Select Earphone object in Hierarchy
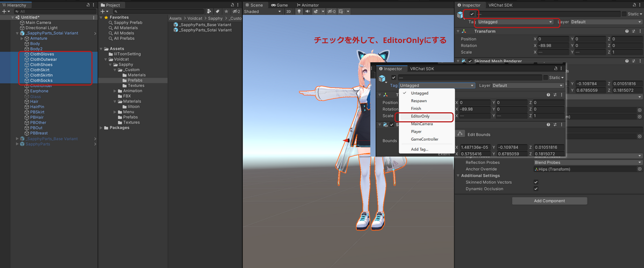The image size is (644, 268). [39, 91]
